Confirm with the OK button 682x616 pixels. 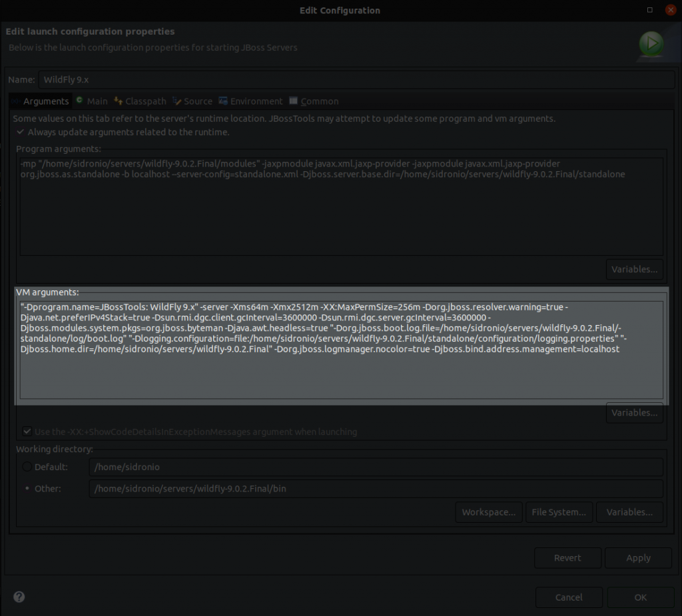[640, 597]
